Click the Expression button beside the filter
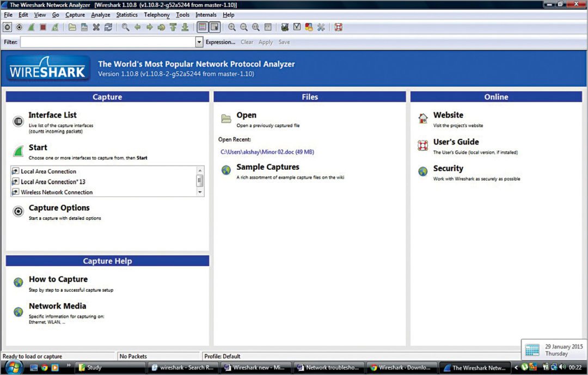 click(220, 42)
